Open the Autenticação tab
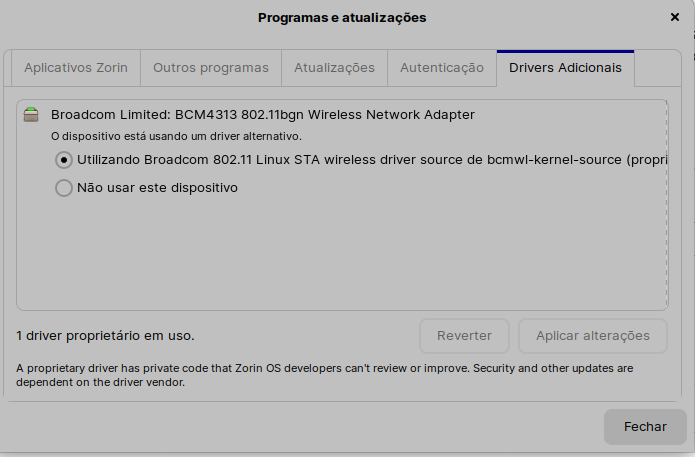The width and height of the screenshot is (695, 457). 442,68
